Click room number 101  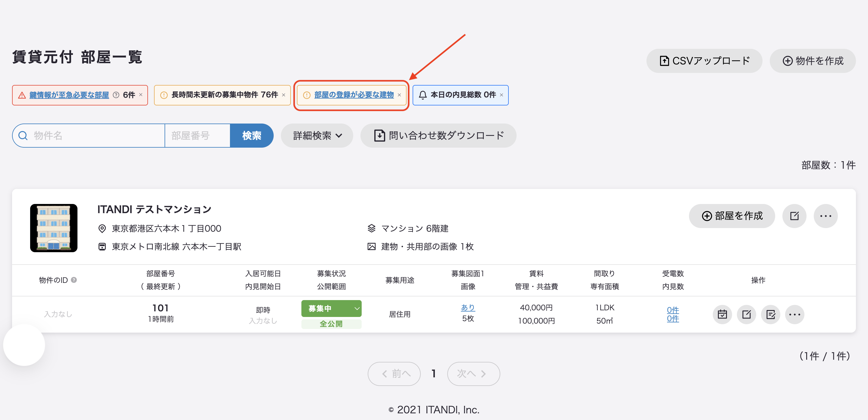tap(160, 308)
